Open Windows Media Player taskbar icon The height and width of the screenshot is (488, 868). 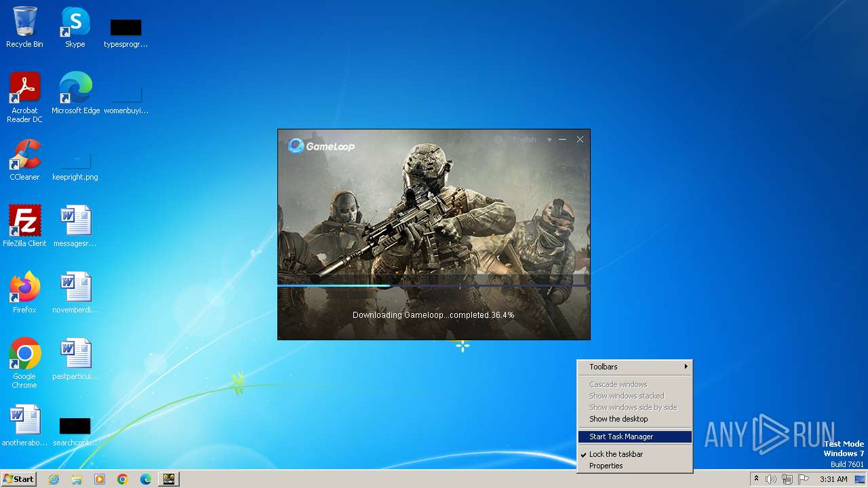(x=100, y=479)
